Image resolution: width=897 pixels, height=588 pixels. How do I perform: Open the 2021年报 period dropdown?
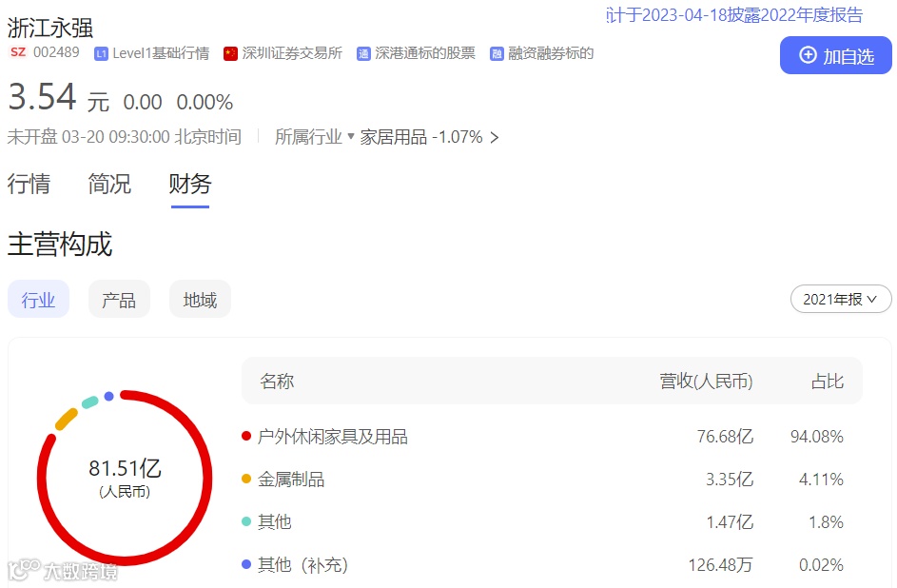tap(840, 299)
